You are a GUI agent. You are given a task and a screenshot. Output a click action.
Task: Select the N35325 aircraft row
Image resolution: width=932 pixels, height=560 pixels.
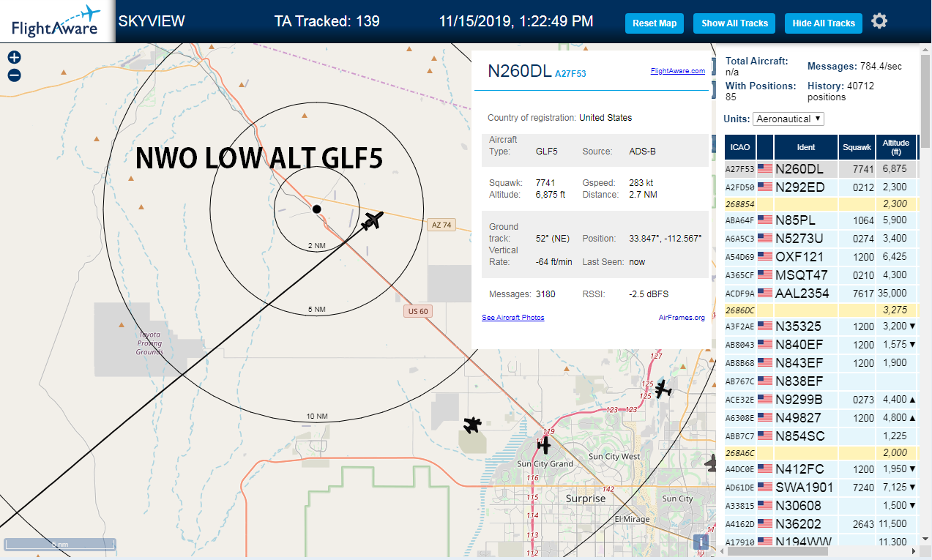pyautogui.click(x=821, y=326)
